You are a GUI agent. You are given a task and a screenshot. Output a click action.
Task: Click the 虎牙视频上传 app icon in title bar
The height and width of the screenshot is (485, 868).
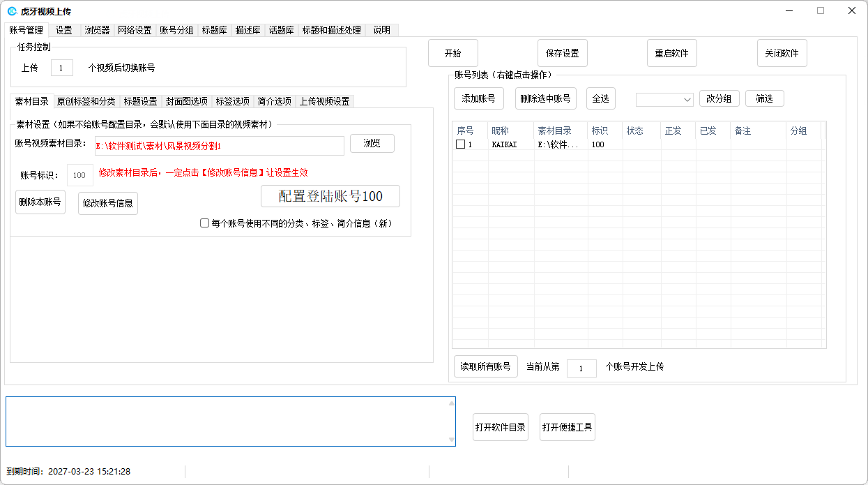pos(12,11)
